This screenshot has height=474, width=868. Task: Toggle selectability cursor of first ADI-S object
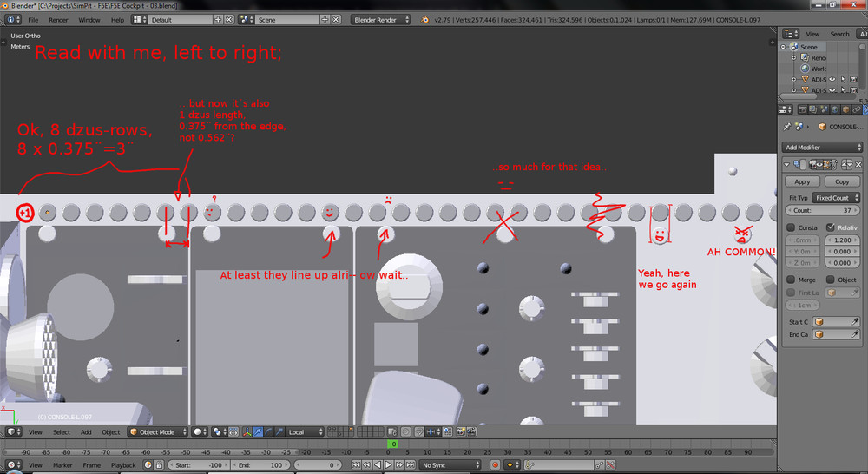[x=843, y=79]
